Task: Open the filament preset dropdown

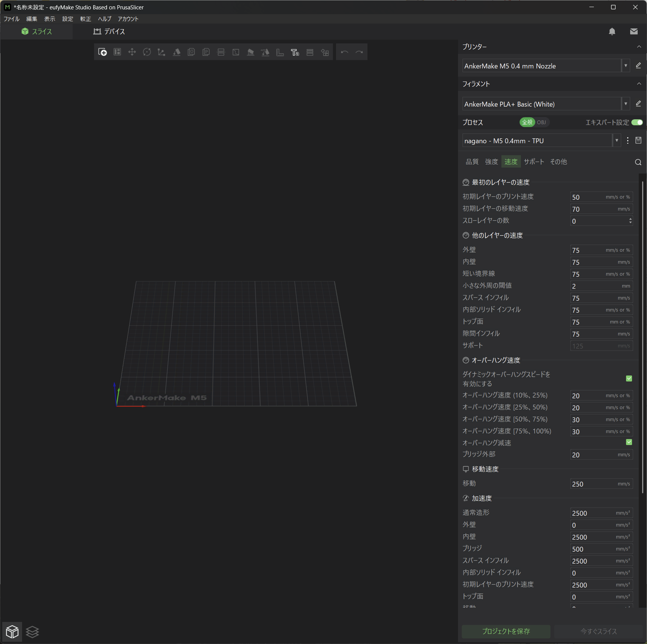Action: pyautogui.click(x=625, y=104)
